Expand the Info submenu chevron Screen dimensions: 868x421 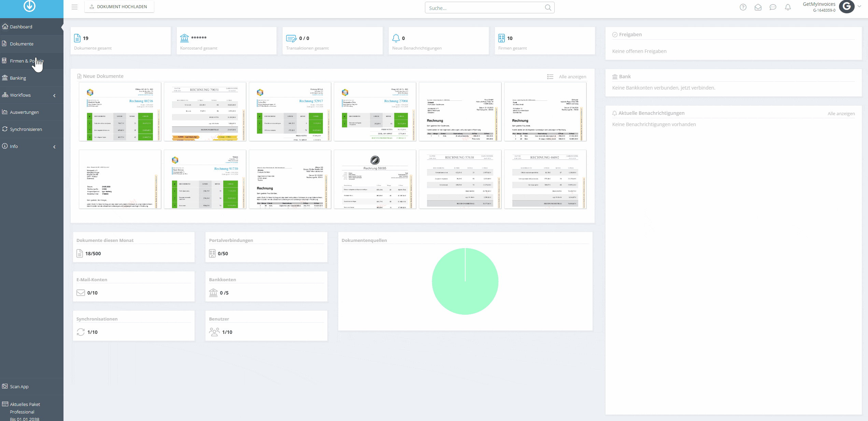tap(54, 147)
